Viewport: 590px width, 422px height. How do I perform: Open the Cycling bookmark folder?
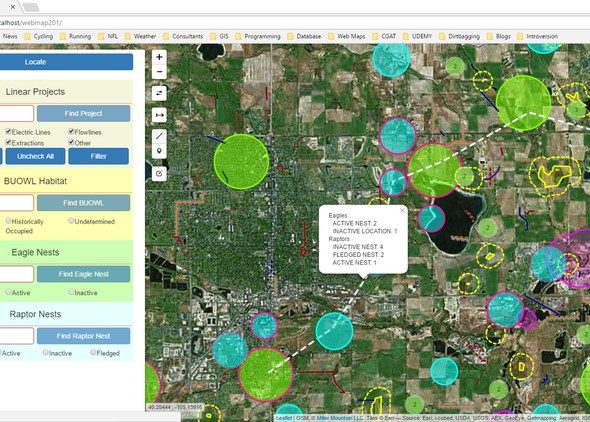click(x=39, y=36)
